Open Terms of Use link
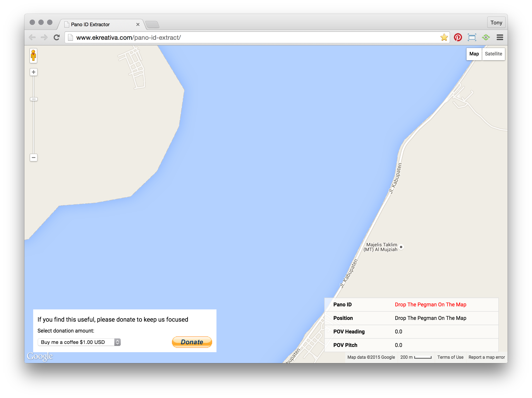Image resolution: width=532 pixels, height=398 pixels. [450, 357]
